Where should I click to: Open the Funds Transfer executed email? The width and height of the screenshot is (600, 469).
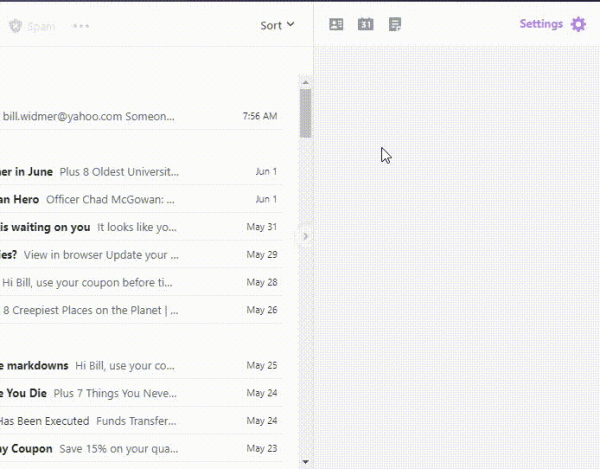(x=140, y=421)
